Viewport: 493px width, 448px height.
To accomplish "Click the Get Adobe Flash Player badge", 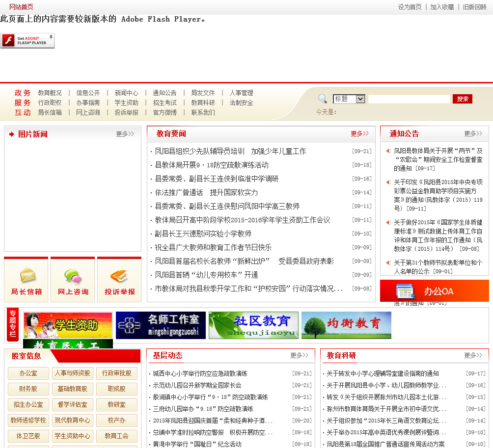I will [27, 41].
